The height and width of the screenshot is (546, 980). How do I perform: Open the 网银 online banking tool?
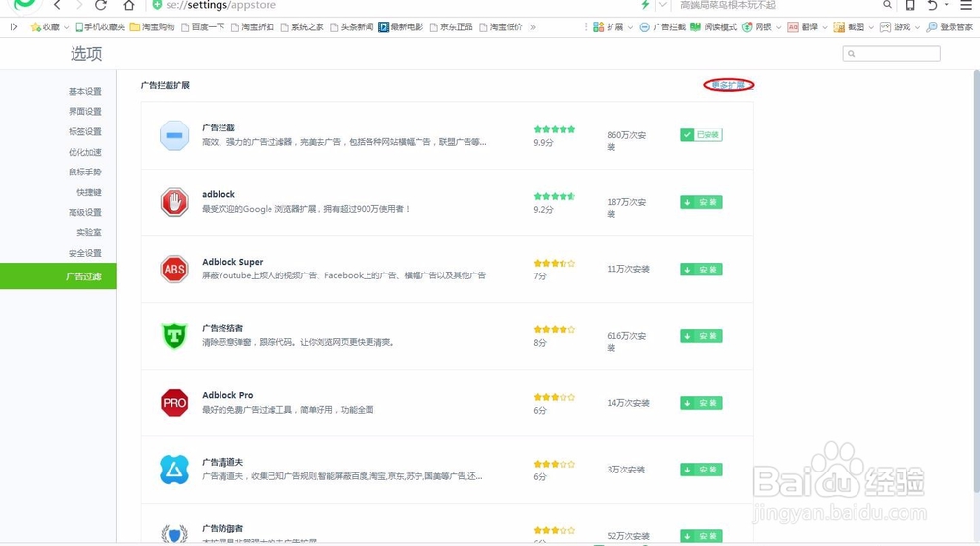[757, 26]
